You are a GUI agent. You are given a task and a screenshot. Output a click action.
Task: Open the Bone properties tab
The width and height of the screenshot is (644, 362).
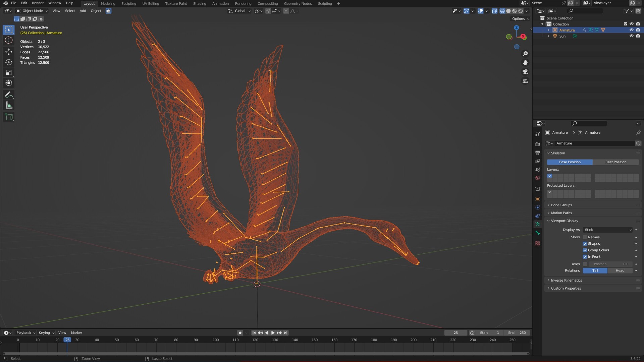[538, 233]
